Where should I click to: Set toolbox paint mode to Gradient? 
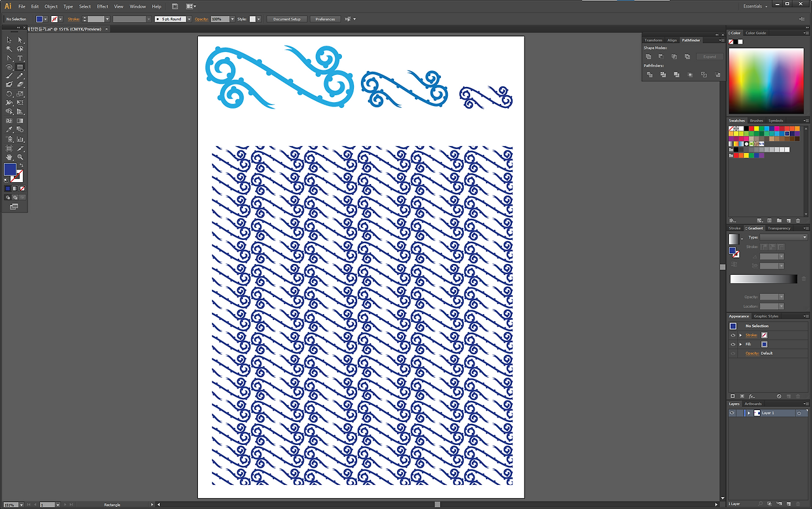(15, 188)
